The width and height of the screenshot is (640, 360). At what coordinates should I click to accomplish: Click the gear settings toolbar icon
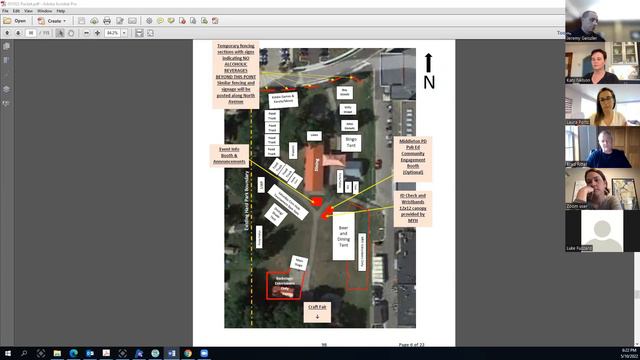click(x=149, y=21)
